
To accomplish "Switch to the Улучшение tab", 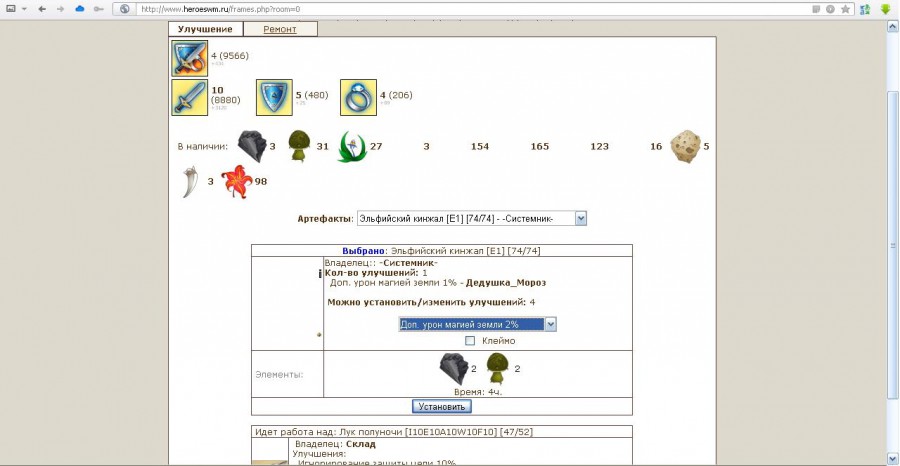I will coord(205,29).
